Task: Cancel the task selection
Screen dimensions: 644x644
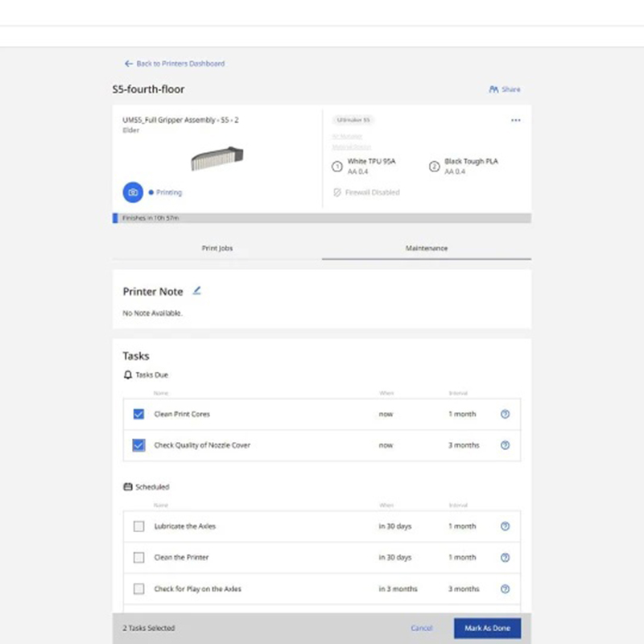Action: 421,628
